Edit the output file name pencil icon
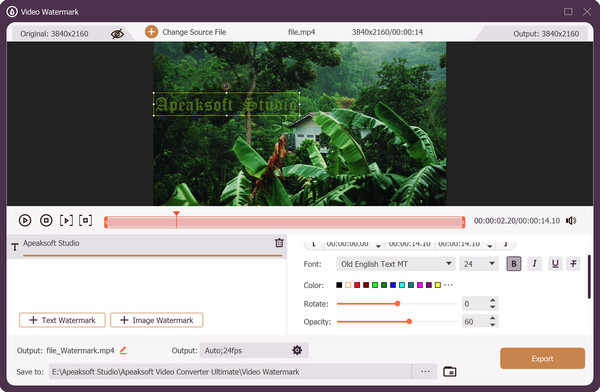This screenshot has width=600, height=392. (123, 350)
